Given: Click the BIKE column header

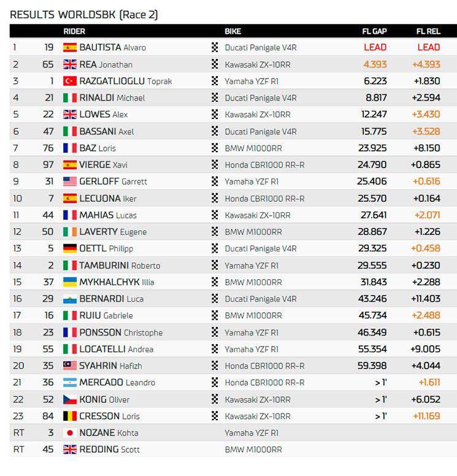Looking at the screenshot, I should (x=233, y=31).
